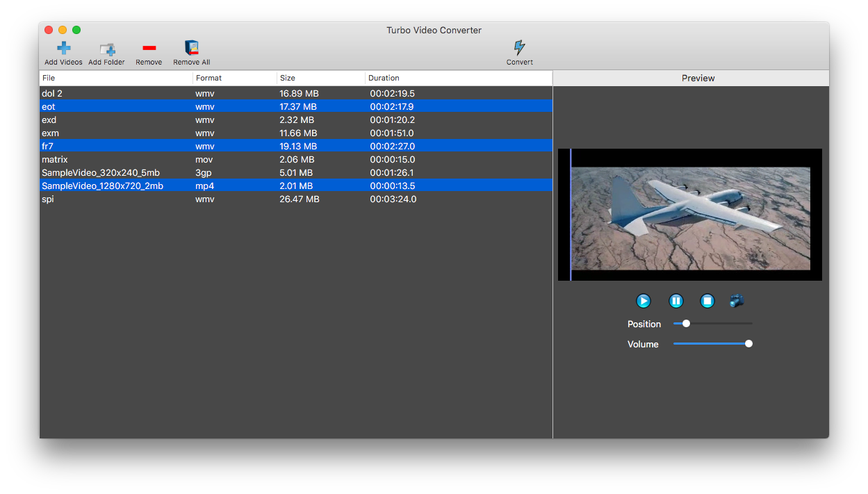Viewport: 868px width, 494px height.
Task: Remove selected videos with red minus icon
Action: click(149, 48)
